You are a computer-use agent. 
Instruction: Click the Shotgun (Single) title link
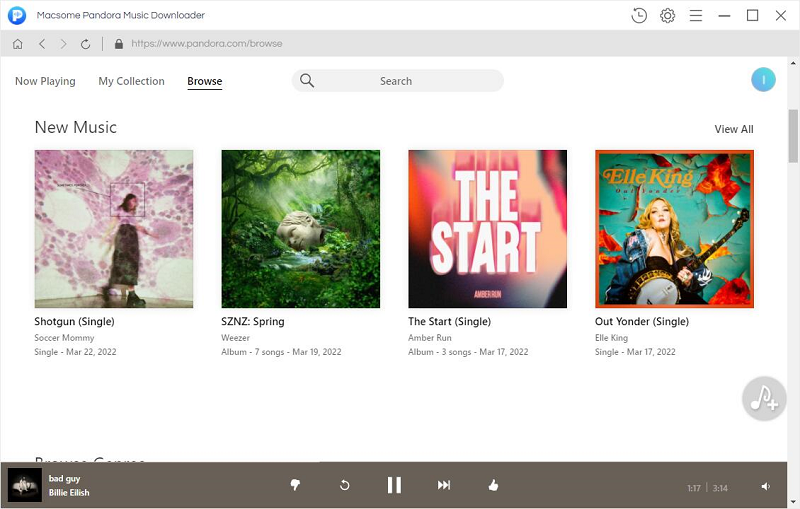(x=74, y=322)
